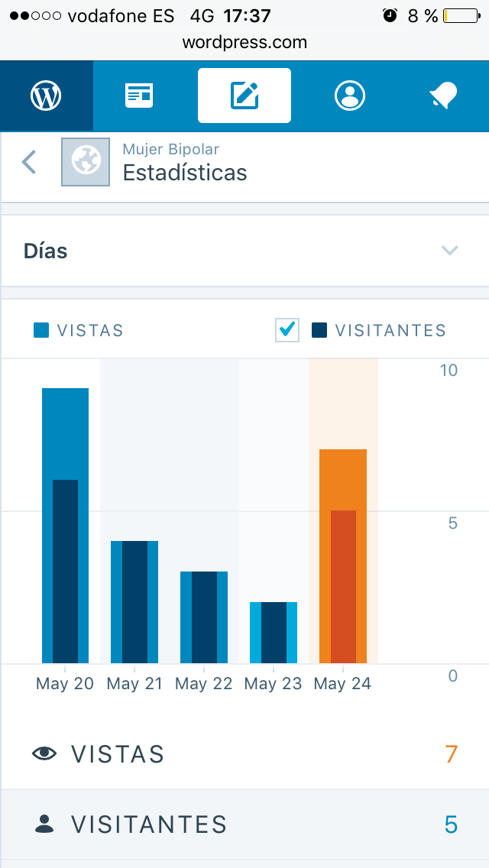Tap the globe site icon for Mujer Bipolar
Image resolution: width=489 pixels, height=868 pixels.
(x=86, y=161)
